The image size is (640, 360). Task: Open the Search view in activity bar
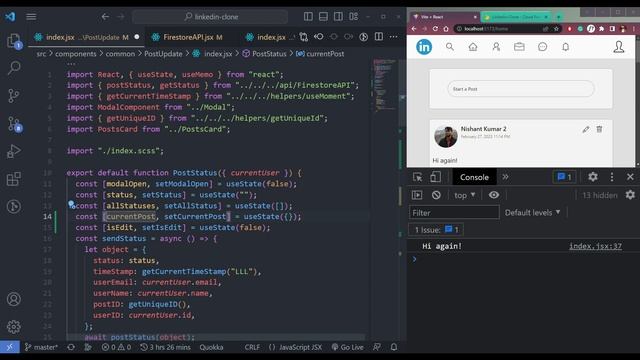click(x=14, y=68)
